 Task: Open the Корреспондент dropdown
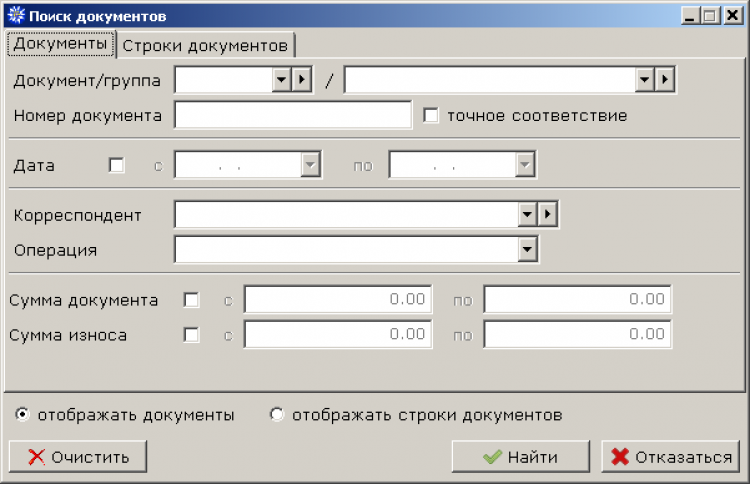coord(527,215)
